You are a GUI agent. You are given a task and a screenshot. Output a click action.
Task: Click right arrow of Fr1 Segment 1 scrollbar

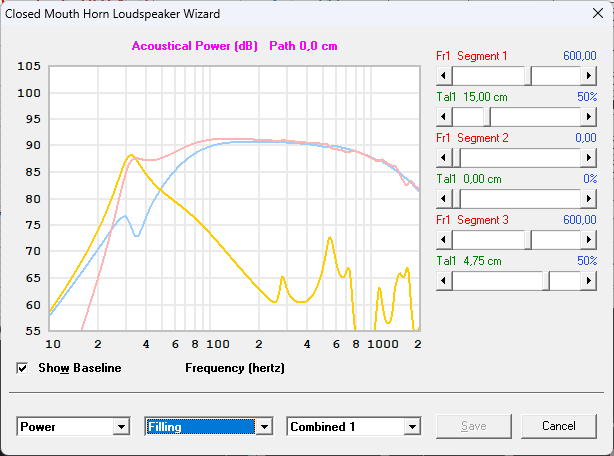click(x=589, y=75)
